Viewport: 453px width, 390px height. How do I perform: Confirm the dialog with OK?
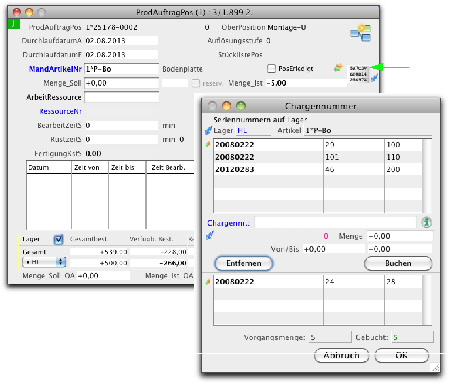tap(401, 355)
